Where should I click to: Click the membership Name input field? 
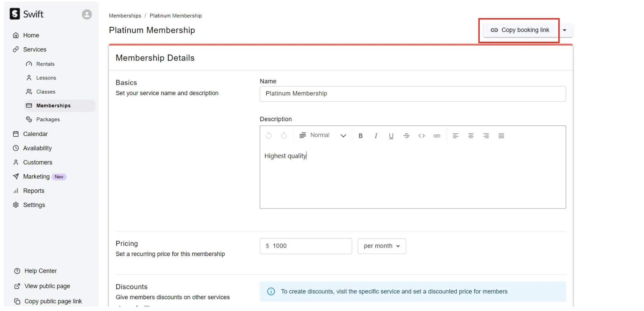tap(412, 94)
